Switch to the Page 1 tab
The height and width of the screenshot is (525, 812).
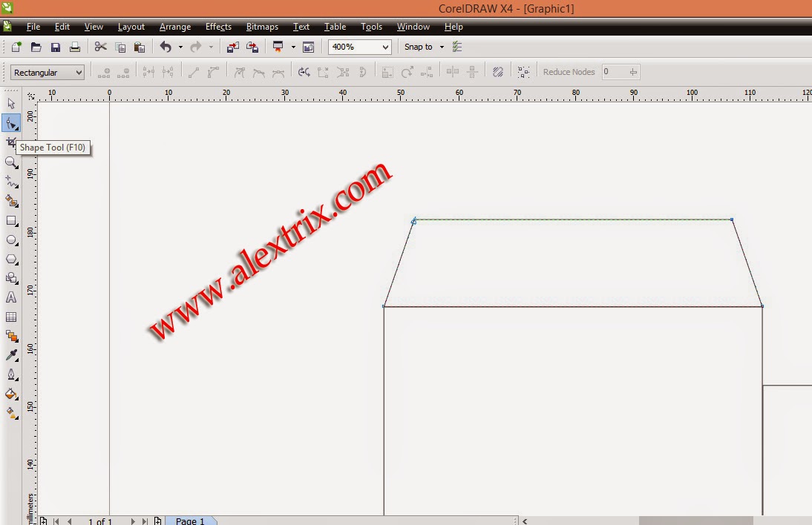(190, 521)
